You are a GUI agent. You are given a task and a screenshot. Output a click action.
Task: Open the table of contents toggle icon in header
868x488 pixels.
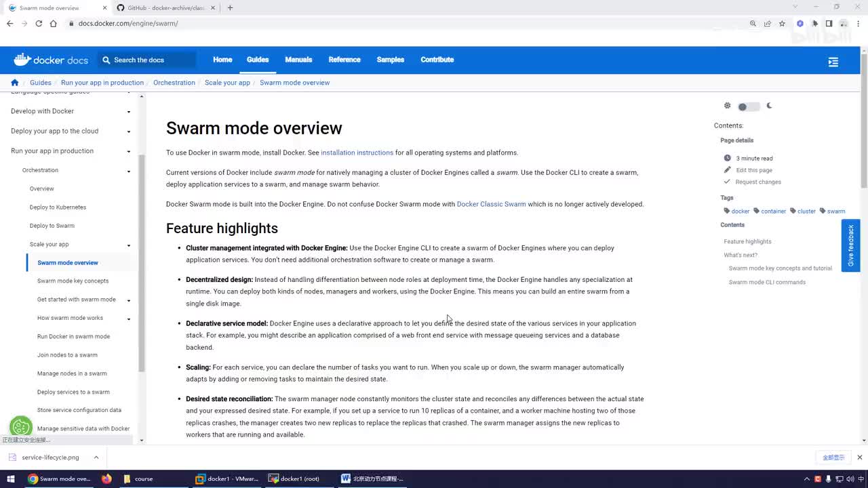coord(833,62)
